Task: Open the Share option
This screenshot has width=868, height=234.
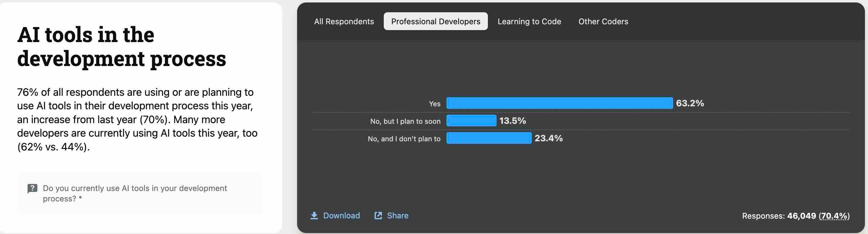Action: [398, 216]
